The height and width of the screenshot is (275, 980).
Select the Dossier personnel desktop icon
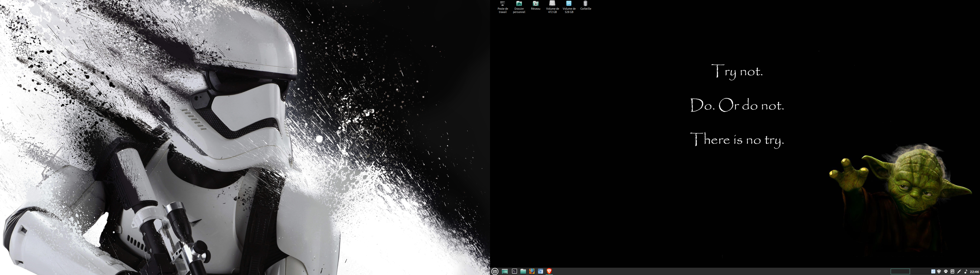pos(519,4)
